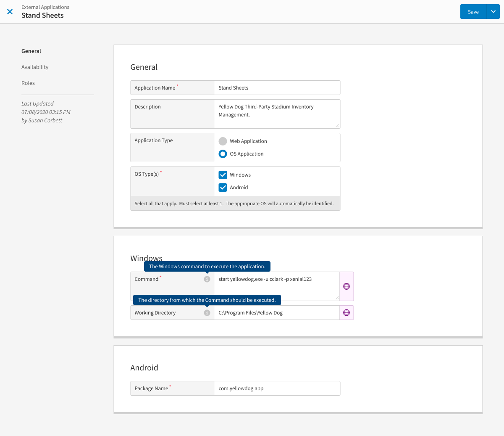
Task: Click the Save button
Action: click(473, 11)
